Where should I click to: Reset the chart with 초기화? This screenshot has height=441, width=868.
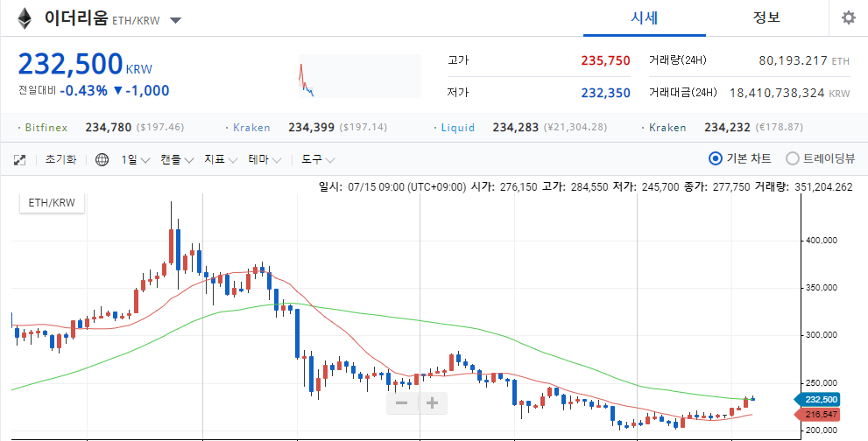coord(61,159)
